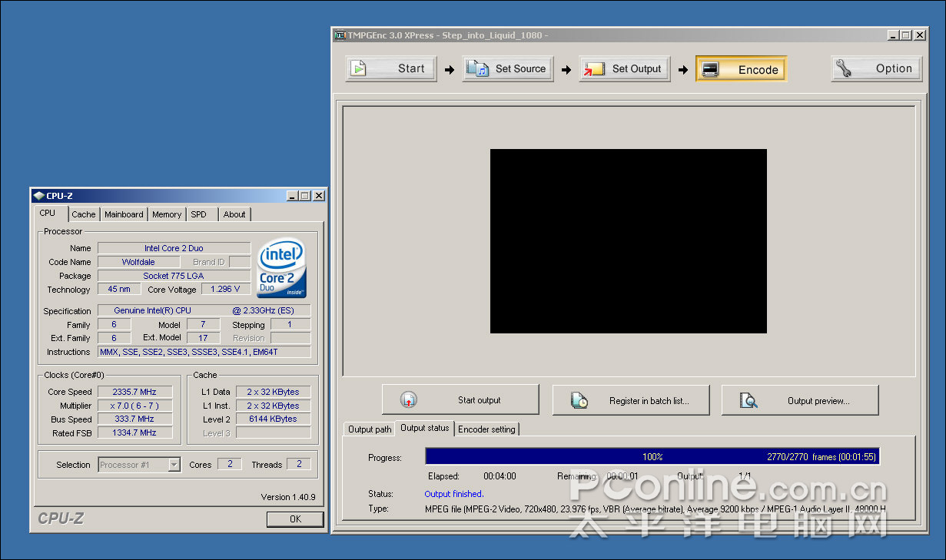Click the Rated FSB value 1334.7 MHz
Image resolution: width=946 pixels, height=560 pixels.
click(134, 432)
